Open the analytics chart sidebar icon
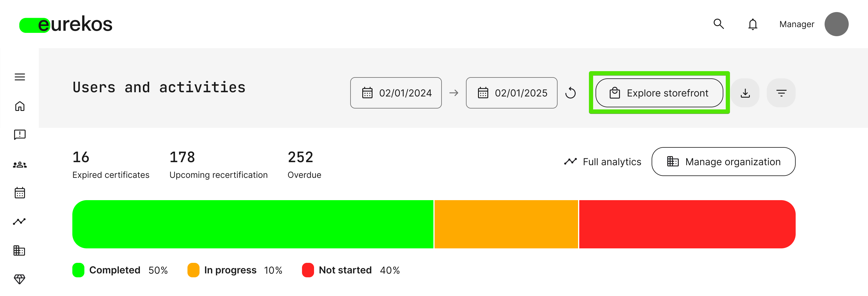Screen dimensions: 868x296 [19, 222]
